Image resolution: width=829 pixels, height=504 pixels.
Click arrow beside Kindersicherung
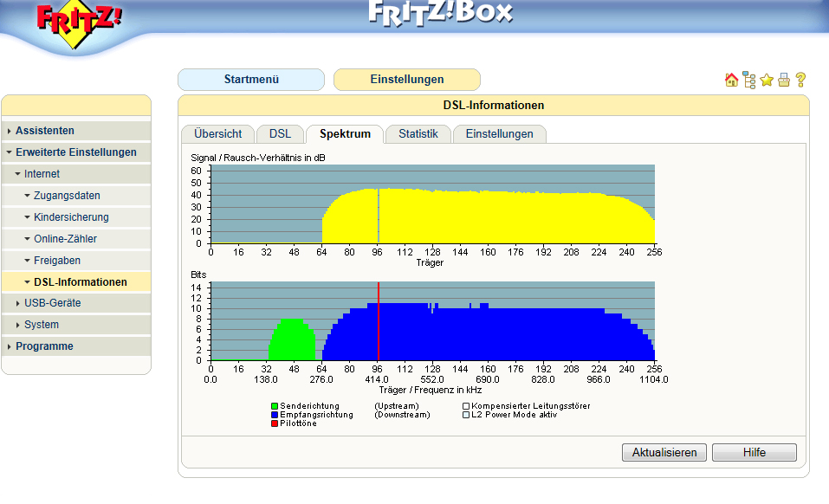27,217
